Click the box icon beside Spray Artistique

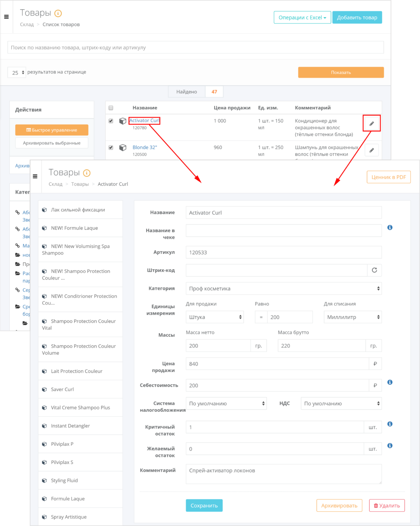[45, 517]
